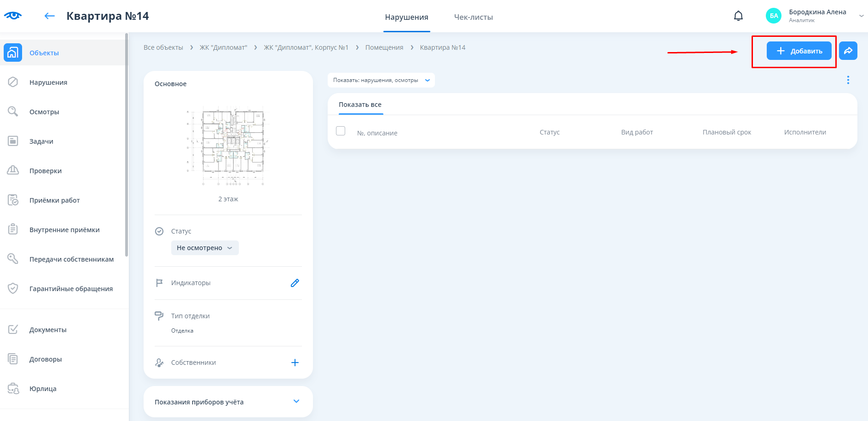Viewport: 868px width, 421px height.
Task: Click the share arrow button
Action: 848,51
